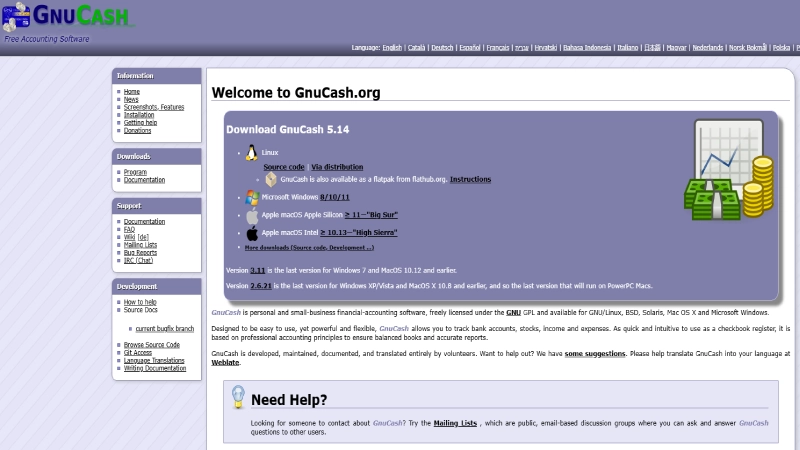The image size is (800, 450).
Task: Click the flatpak package box icon
Action: 271,179
